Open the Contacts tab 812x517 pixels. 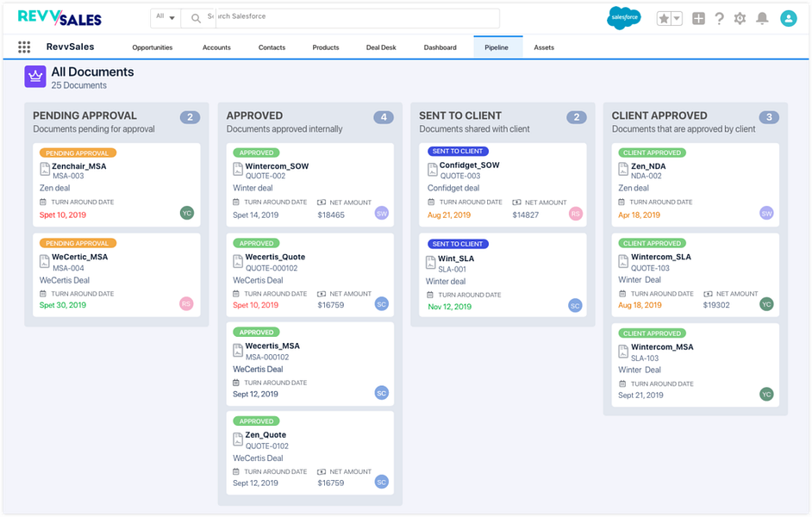tap(272, 47)
